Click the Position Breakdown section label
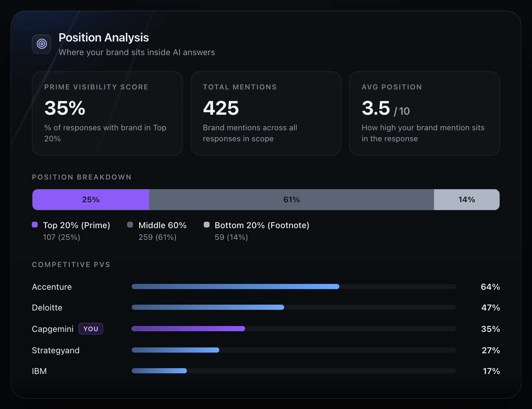532x409 pixels. tap(82, 177)
